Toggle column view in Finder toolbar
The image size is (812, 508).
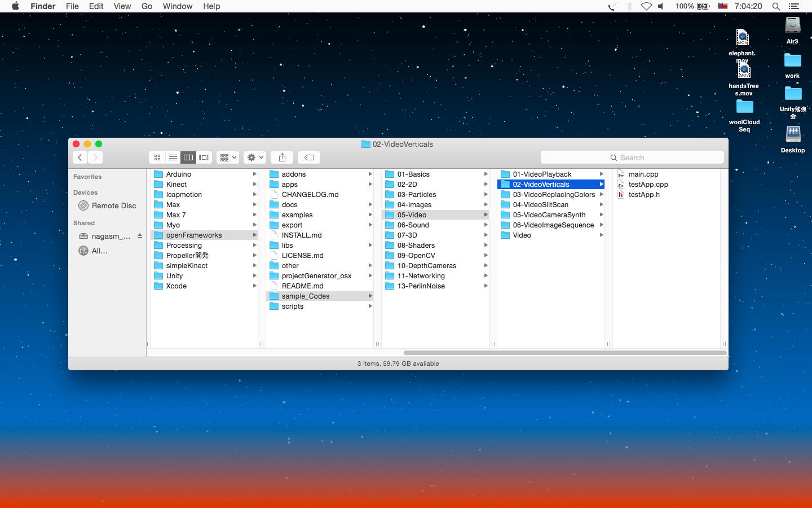pyautogui.click(x=188, y=157)
